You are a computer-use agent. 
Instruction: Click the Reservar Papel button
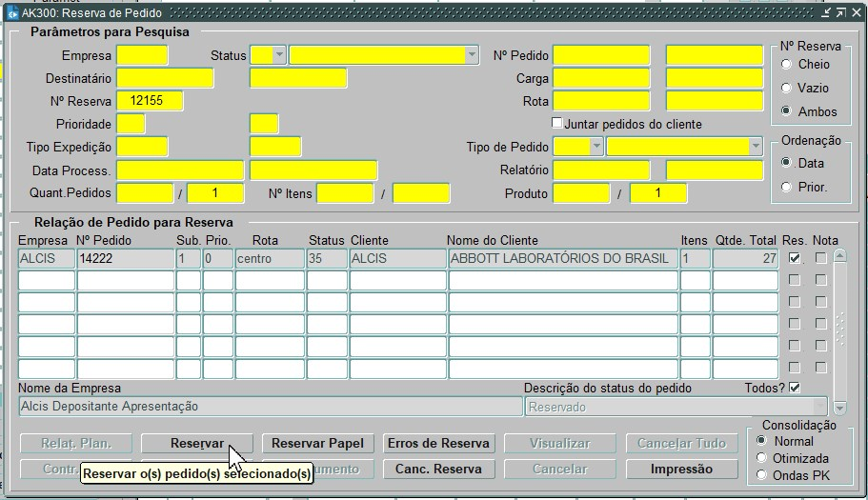coord(317,443)
